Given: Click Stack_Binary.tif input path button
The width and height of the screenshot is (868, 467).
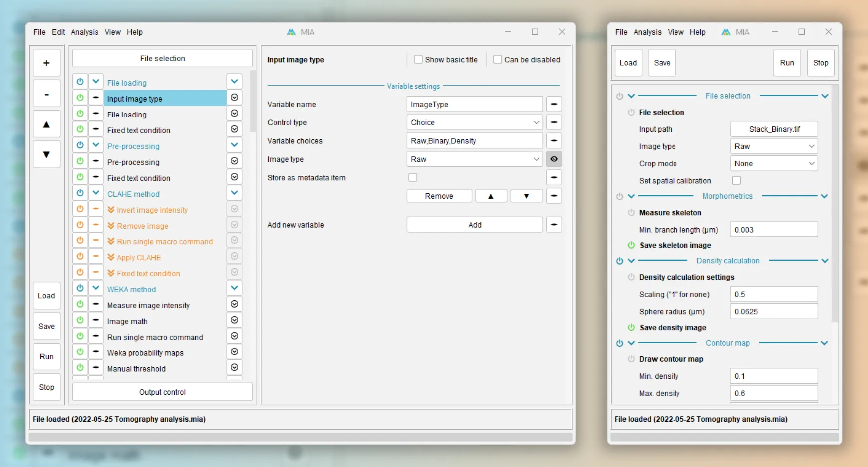Looking at the screenshot, I should [x=774, y=129].
